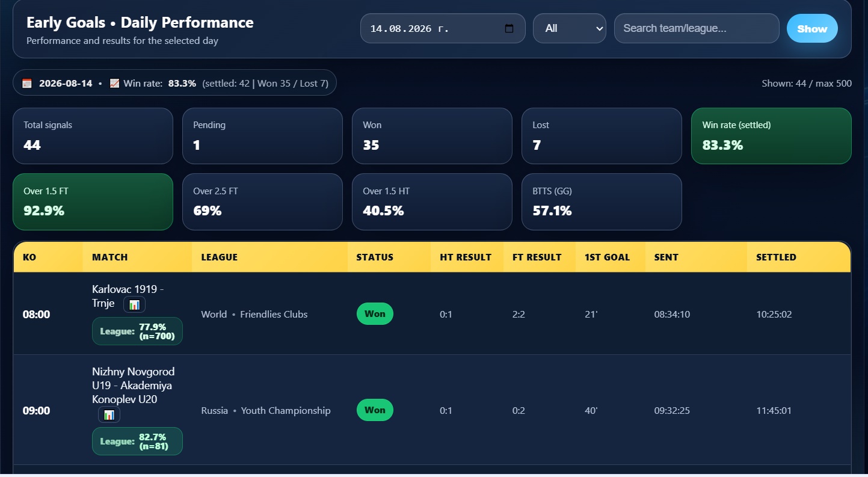Click Russia • Youth Championship league text
The width and height of the screenshot is (868, 477).
click(x=266, y=410)
